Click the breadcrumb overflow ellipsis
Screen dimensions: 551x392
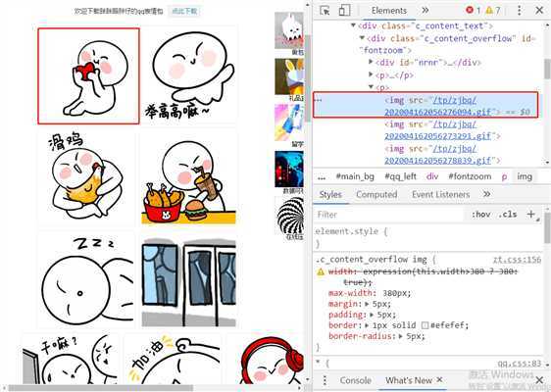point(322,177)
